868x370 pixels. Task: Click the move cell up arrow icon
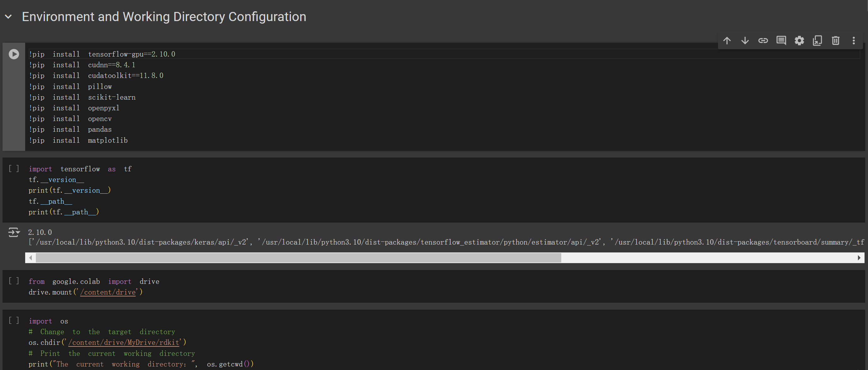[727, 40]
